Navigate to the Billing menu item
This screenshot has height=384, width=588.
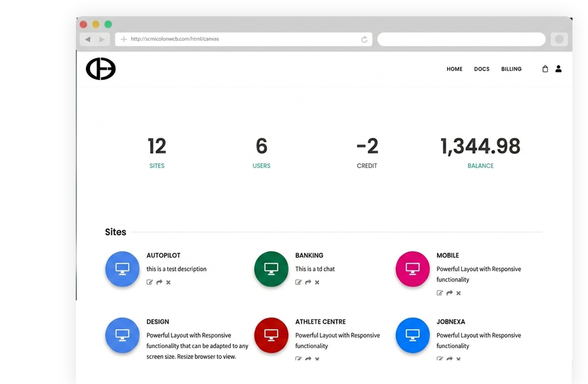[x=511, y=69]
